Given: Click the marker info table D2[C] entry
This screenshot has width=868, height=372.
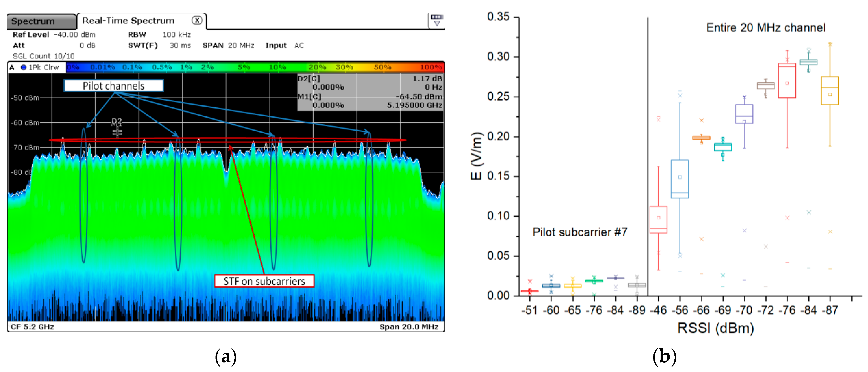Looking at the screenshot, I should (309, 79).
